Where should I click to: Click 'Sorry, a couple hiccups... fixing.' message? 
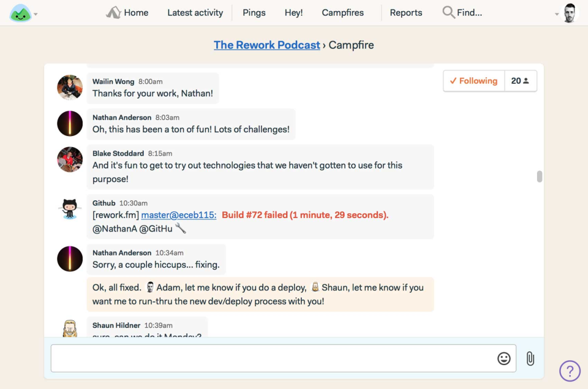[x=156, y=265]
